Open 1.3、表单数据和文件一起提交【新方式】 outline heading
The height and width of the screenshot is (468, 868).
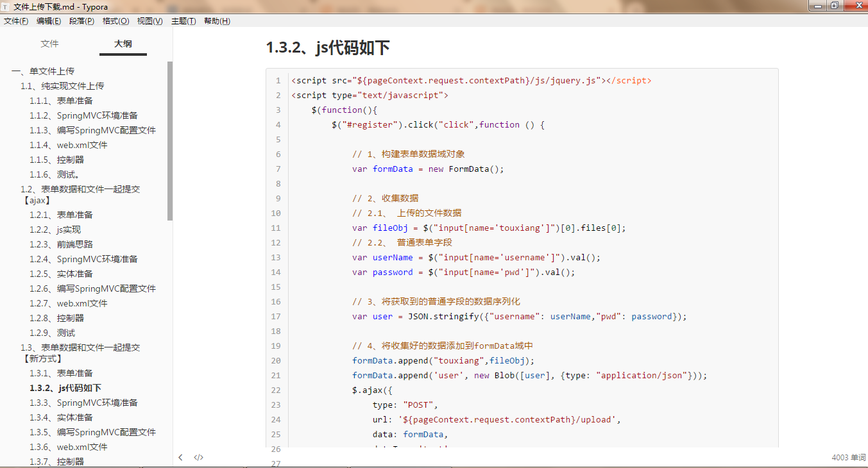[80, 353]
